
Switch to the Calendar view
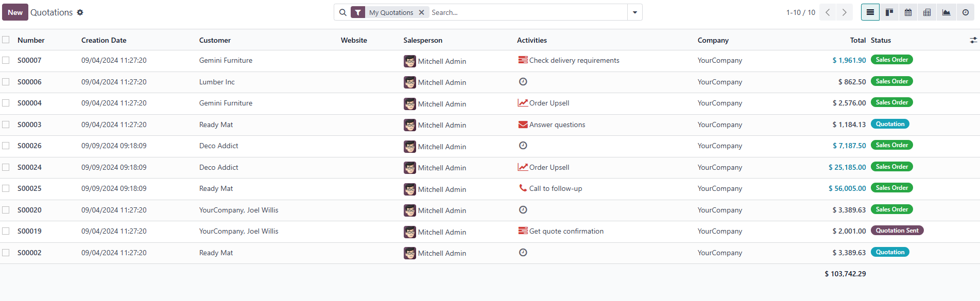pos(908,12)
